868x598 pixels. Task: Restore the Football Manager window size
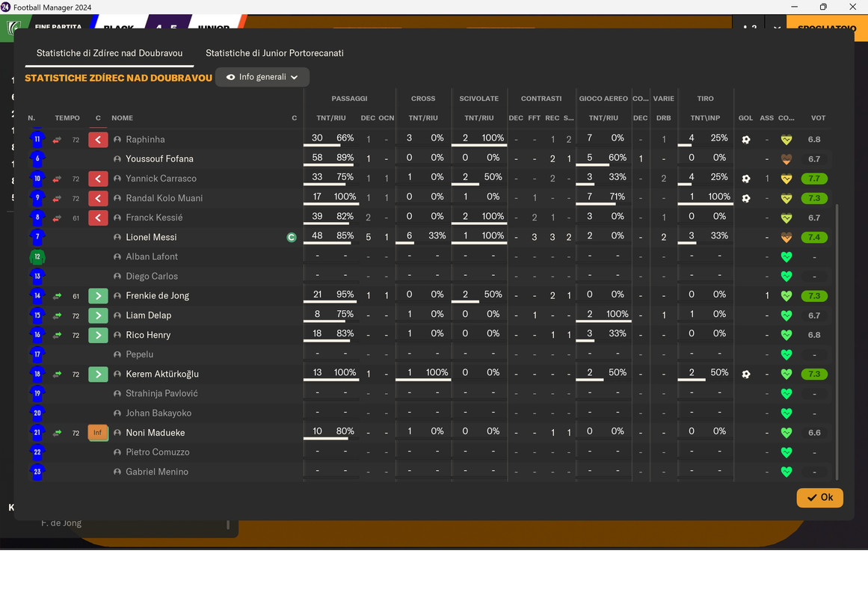click(823, 7)
